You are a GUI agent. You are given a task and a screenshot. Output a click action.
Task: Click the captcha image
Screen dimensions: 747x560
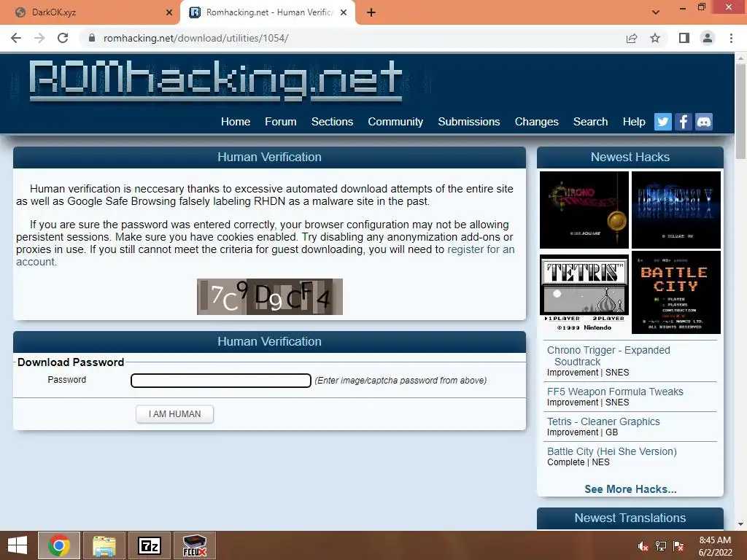270,297
